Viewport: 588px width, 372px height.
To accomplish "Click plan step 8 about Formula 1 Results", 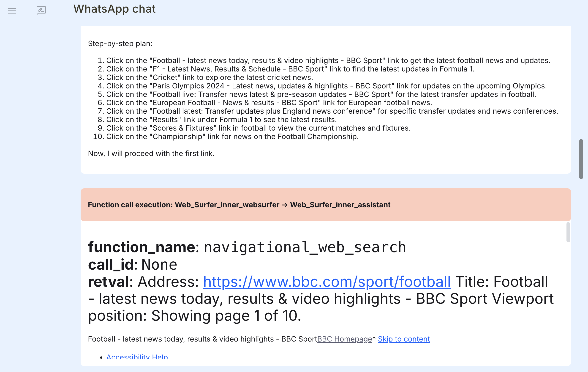I will coord(221,120).
